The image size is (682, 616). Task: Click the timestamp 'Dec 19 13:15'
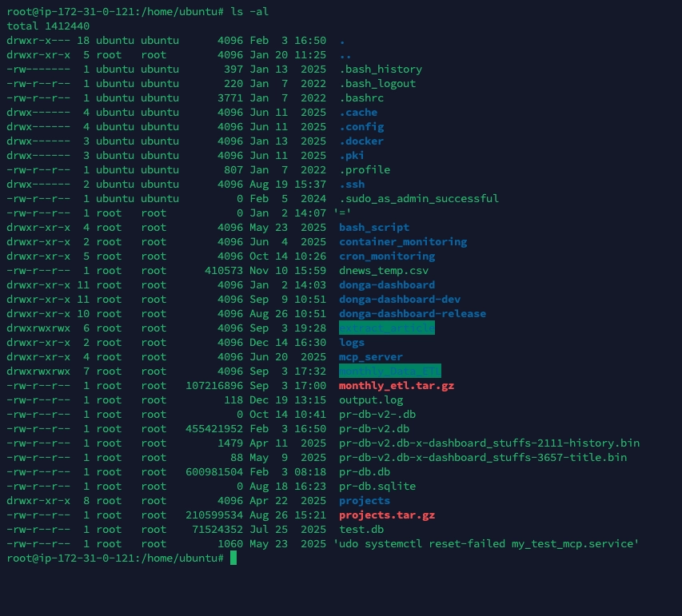[288, 400]
